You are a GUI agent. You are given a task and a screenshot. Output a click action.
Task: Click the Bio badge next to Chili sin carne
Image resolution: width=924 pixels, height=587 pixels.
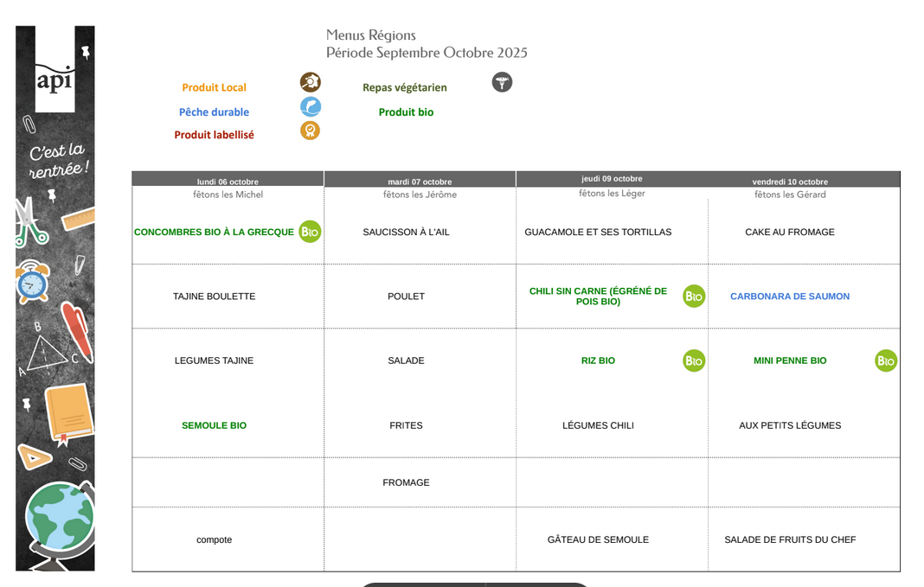694,297
